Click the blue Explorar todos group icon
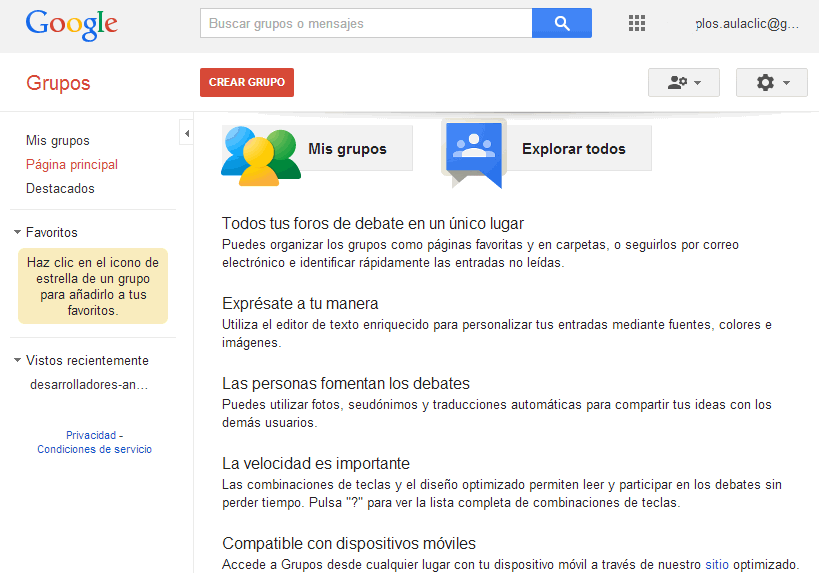819x573 pixels. (x=474, y=153)
